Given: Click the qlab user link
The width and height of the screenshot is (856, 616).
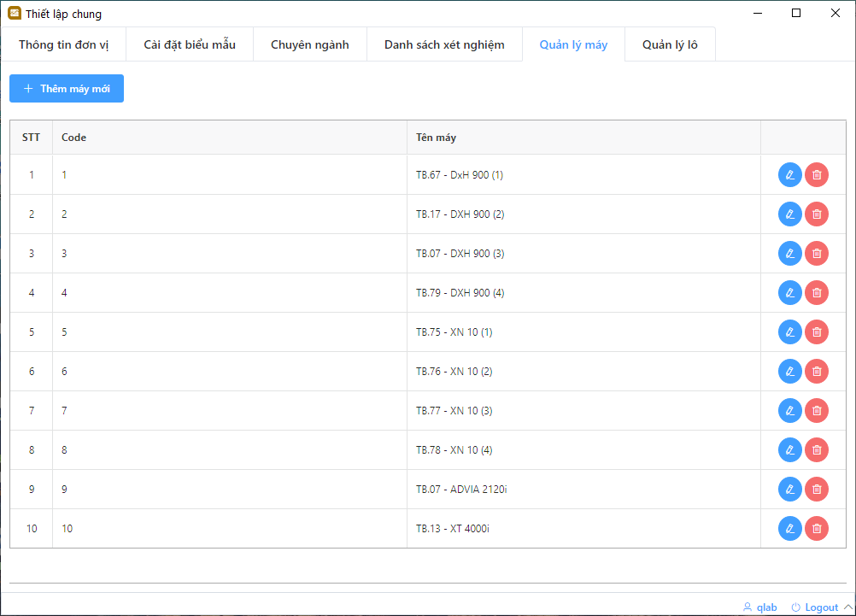Looking at the screenshot, I should coord(760,607).
